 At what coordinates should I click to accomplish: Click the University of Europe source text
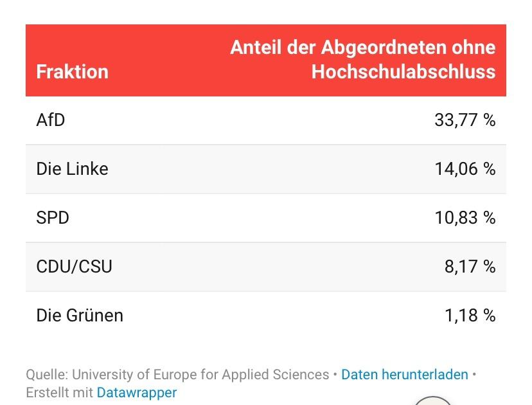point(200,374)
